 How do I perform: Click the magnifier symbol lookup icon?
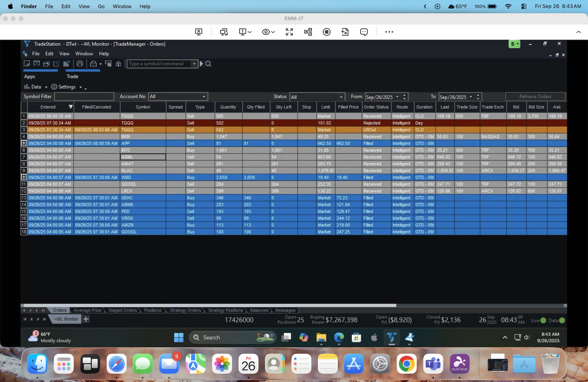pyautogui.click(x=208, y=64)
